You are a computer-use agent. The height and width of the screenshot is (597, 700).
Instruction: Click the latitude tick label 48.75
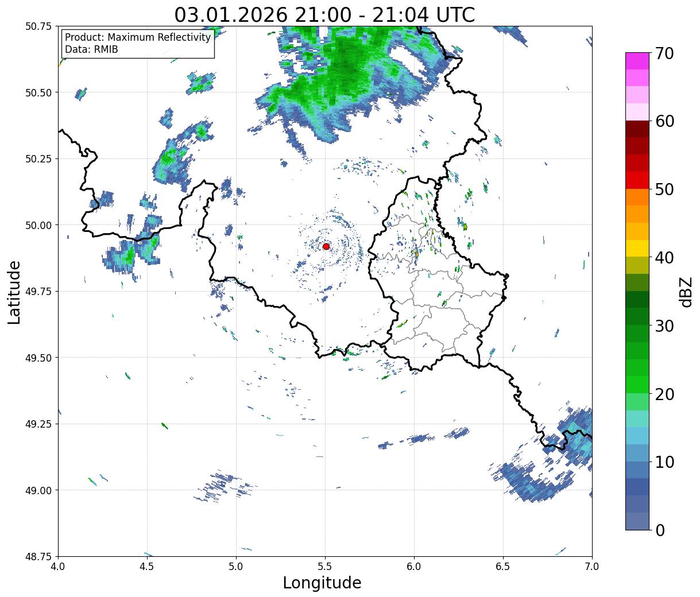(x=38, y=556)
